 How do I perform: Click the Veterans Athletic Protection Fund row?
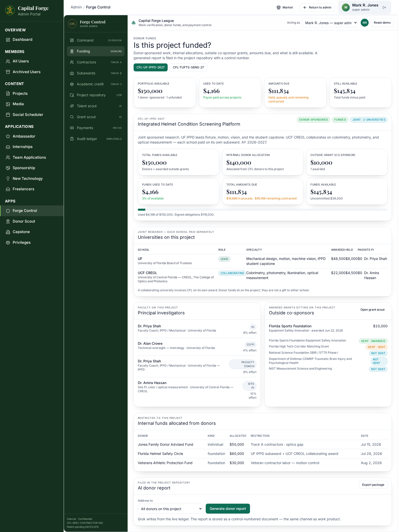pos(263,463)
